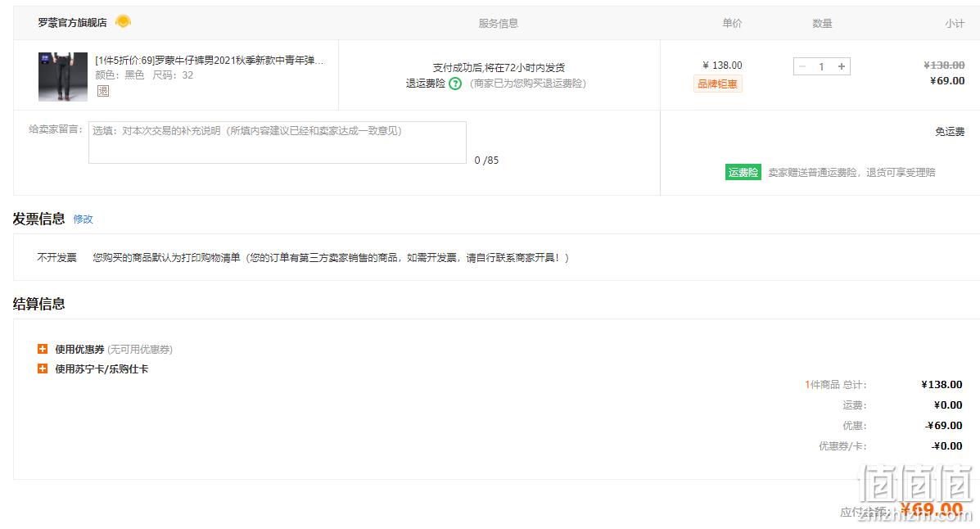
Task: Click the subtotal ¥69.00 in the product row
Action: tap(947, 81)
